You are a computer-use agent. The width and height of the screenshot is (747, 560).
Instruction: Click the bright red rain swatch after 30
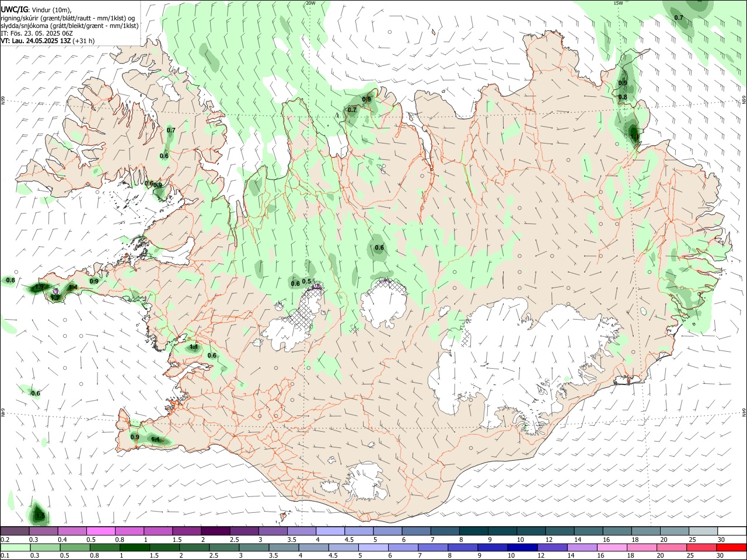pos(731,547)
